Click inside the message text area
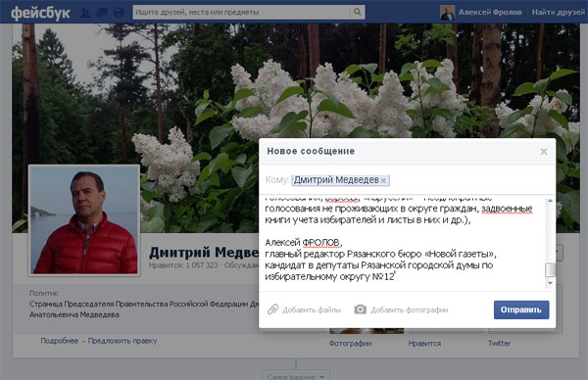588x380 pixels. pos(403,242)
